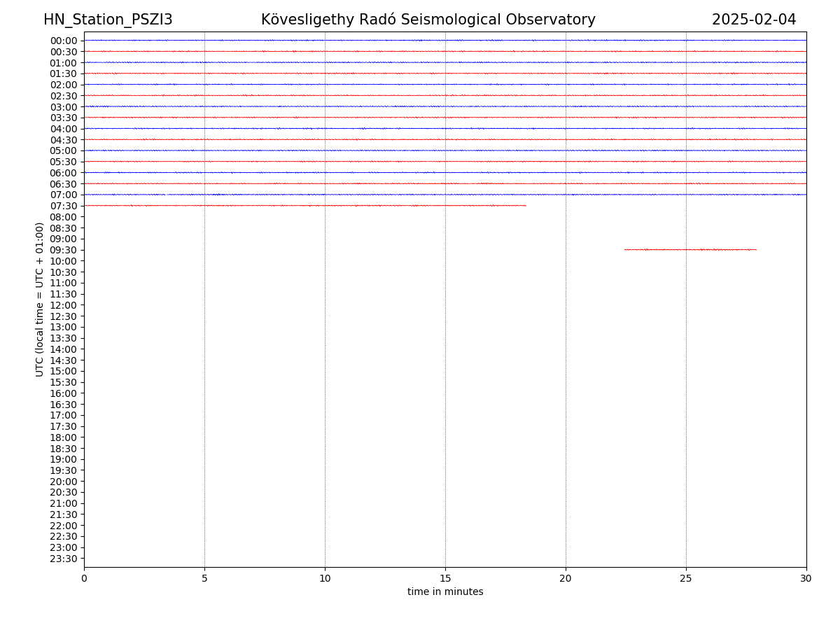The image size is (840, 630).
Task: Click the x-axis tick labeled 5
Action: click(x=204, y=578)
